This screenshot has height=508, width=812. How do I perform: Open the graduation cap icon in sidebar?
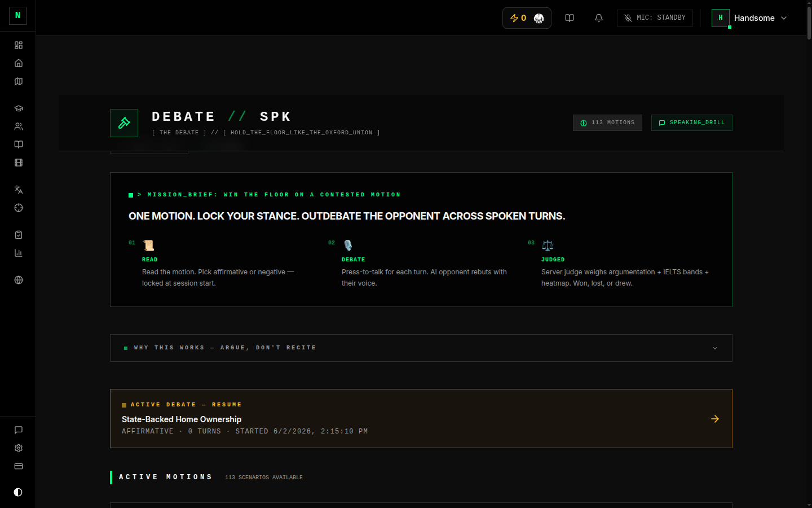tap(19, 108)
